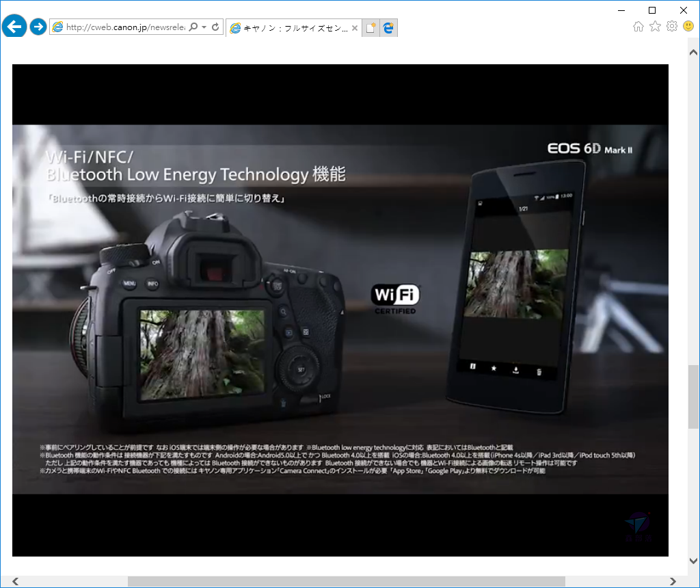Open a new tab
Screen dimensions: 700x588
pos(371,27)
